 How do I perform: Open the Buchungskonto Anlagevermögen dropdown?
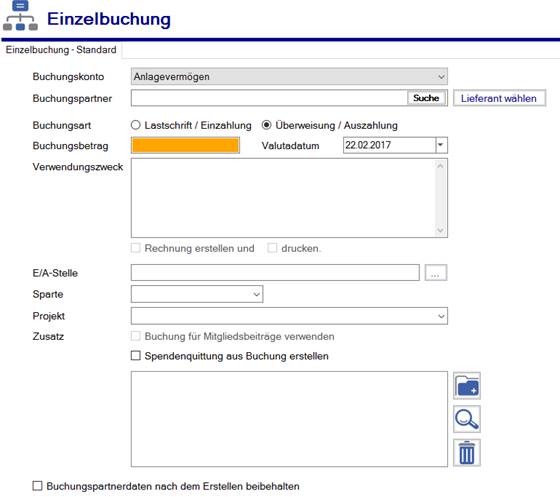[x=289, y=76]
